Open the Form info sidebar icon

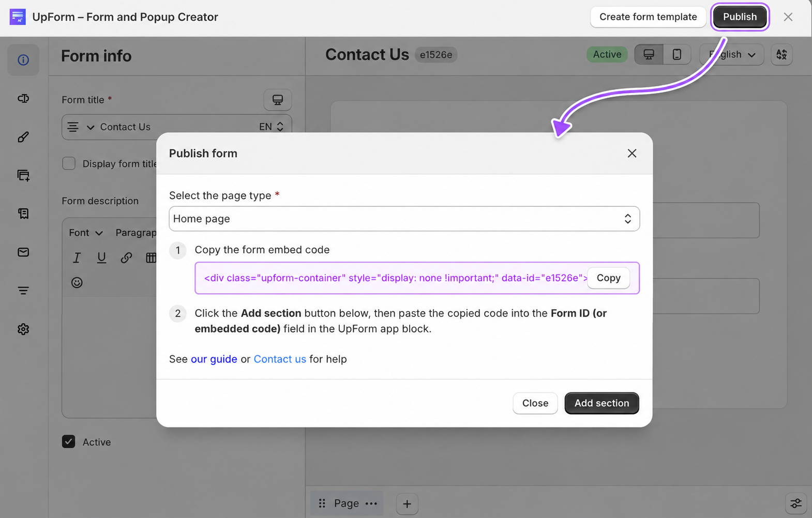click(23, 60)
